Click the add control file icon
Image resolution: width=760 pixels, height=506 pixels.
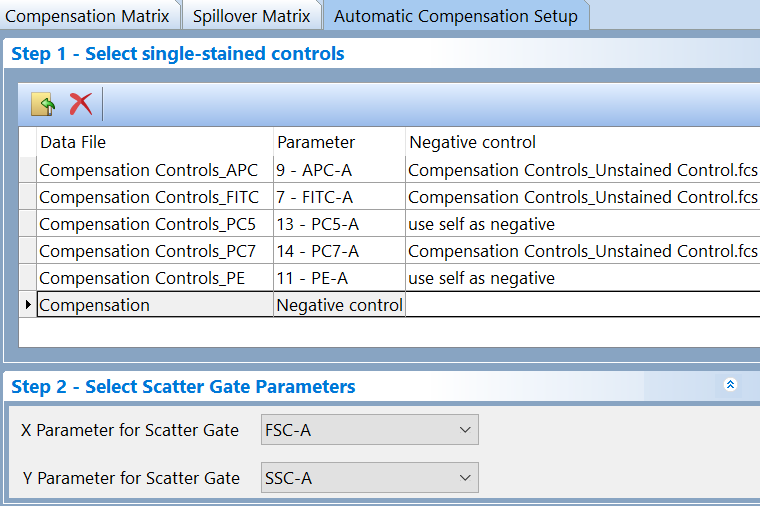(x=43, y=104)
